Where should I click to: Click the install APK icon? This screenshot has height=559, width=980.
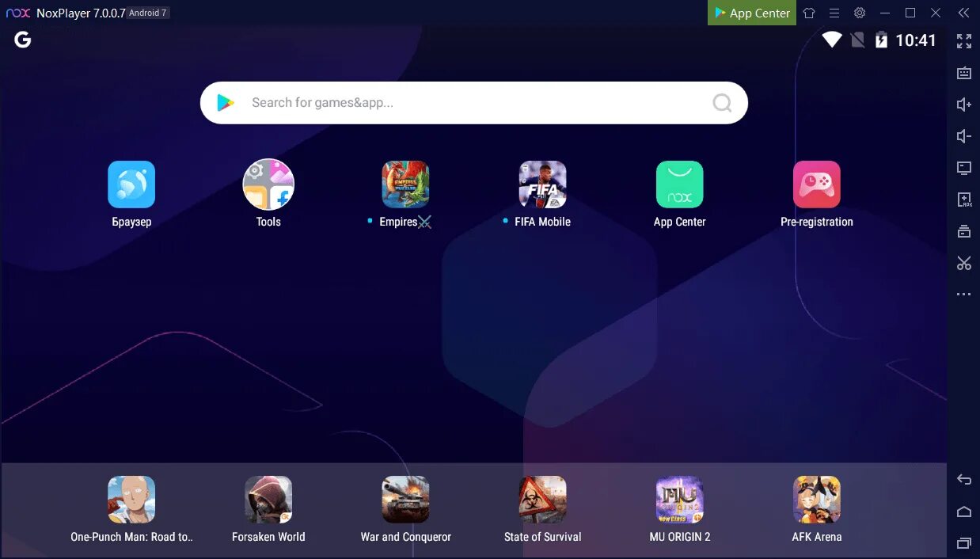[x=963, y=200]
